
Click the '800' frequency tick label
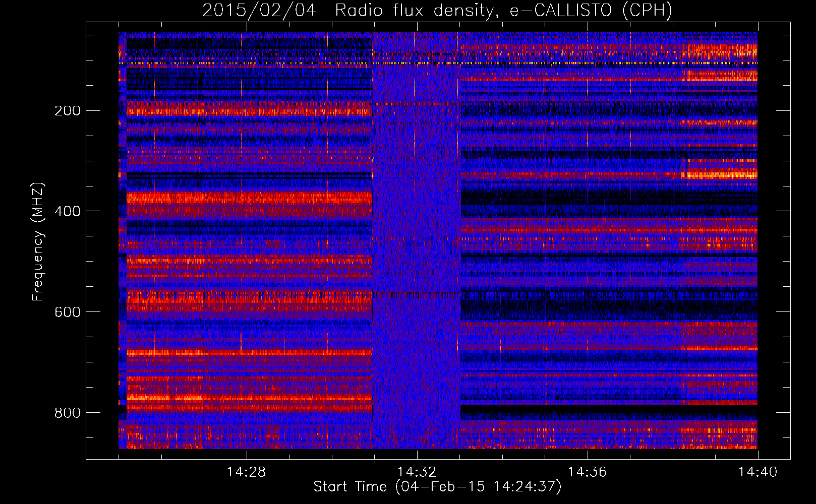coord(68,413)
